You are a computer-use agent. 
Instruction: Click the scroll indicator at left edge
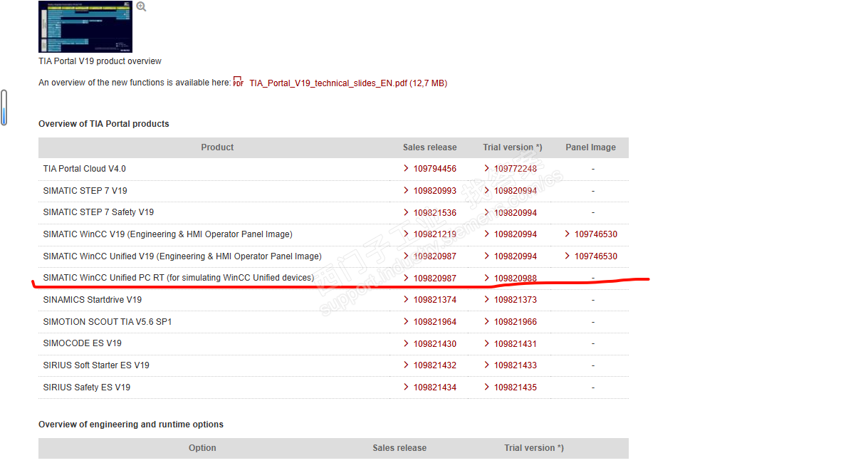pyautogui.click(x=4, y=108)
